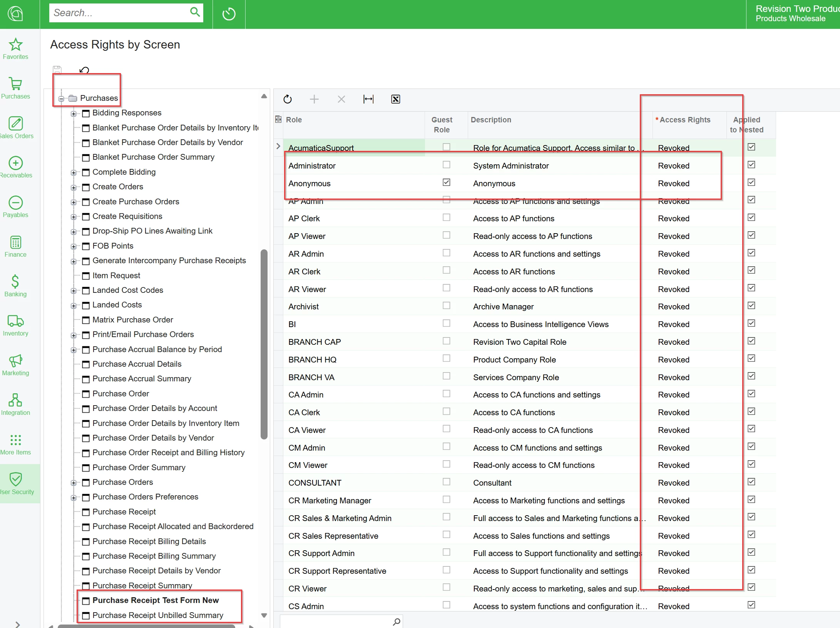Viewport: 840px width, 628px height.
Task: Uncheck Applied to Nested for AP Clerk
Action: (751, 217)
